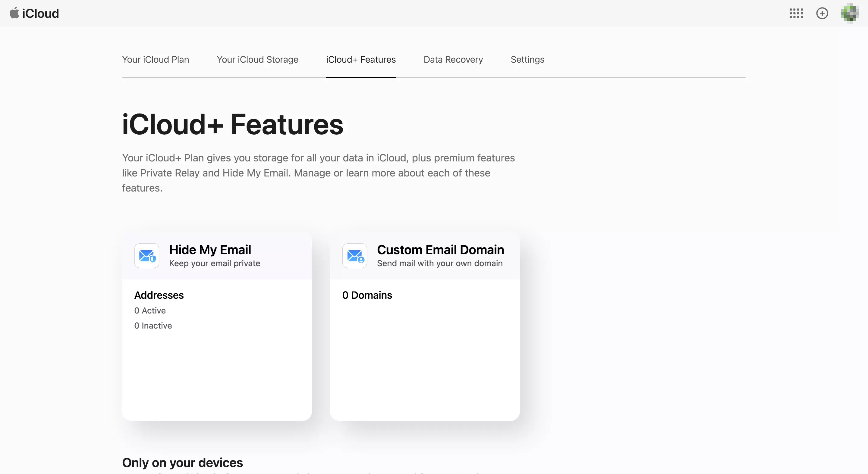This screenshot has height=474, width=868.
Task: Toggle Hide My Email active addresses
Action: click(149, 310)
